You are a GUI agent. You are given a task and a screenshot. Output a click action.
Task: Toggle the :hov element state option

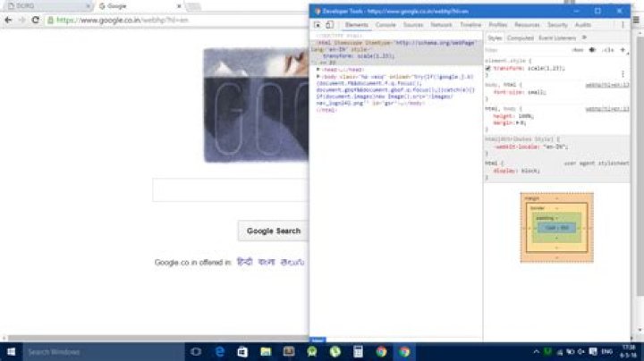[x=578, y=50]
